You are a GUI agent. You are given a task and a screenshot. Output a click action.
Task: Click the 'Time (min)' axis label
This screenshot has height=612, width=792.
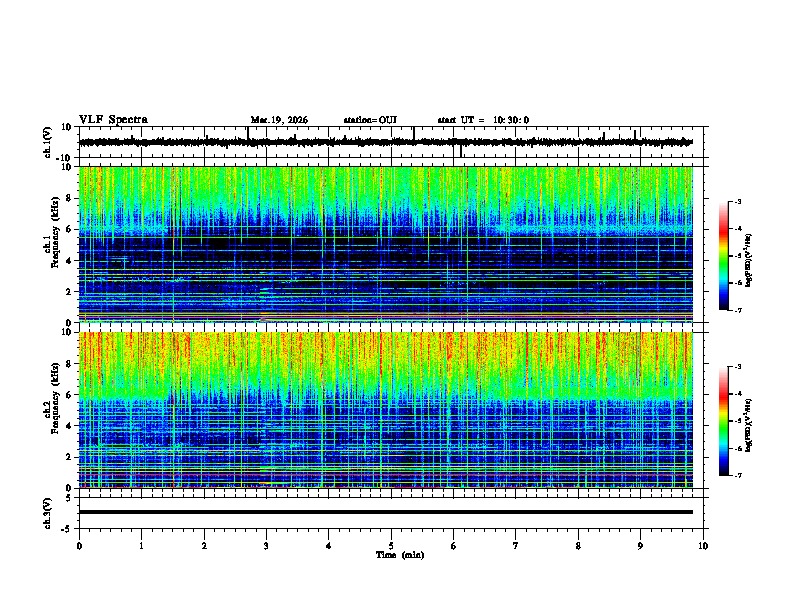click(400, 555)
